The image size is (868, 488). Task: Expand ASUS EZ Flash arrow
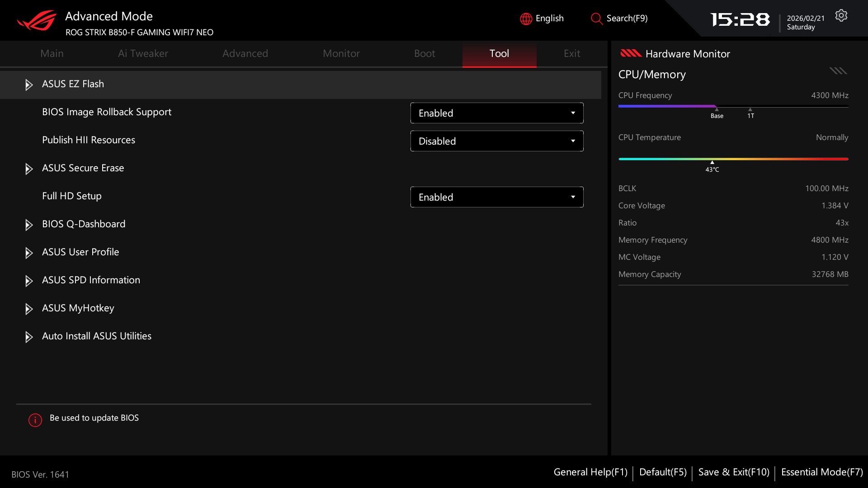coord(28,84)
